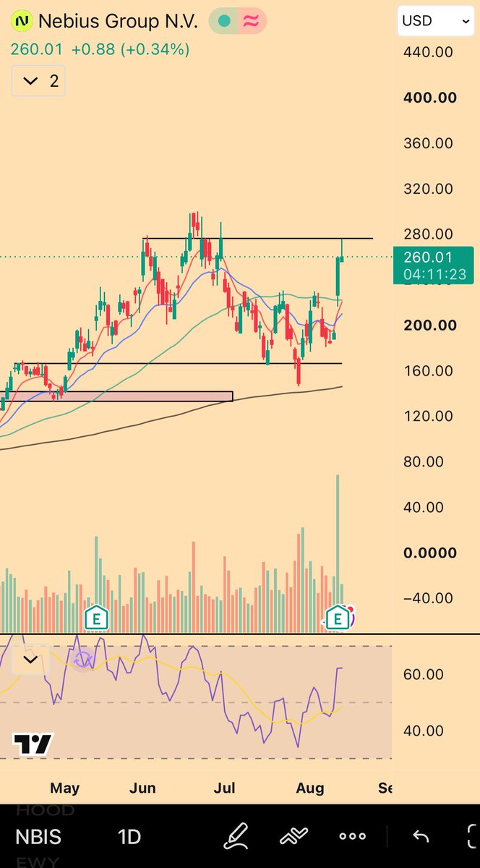Click the Jun date axis label

(x=142, y=788)
